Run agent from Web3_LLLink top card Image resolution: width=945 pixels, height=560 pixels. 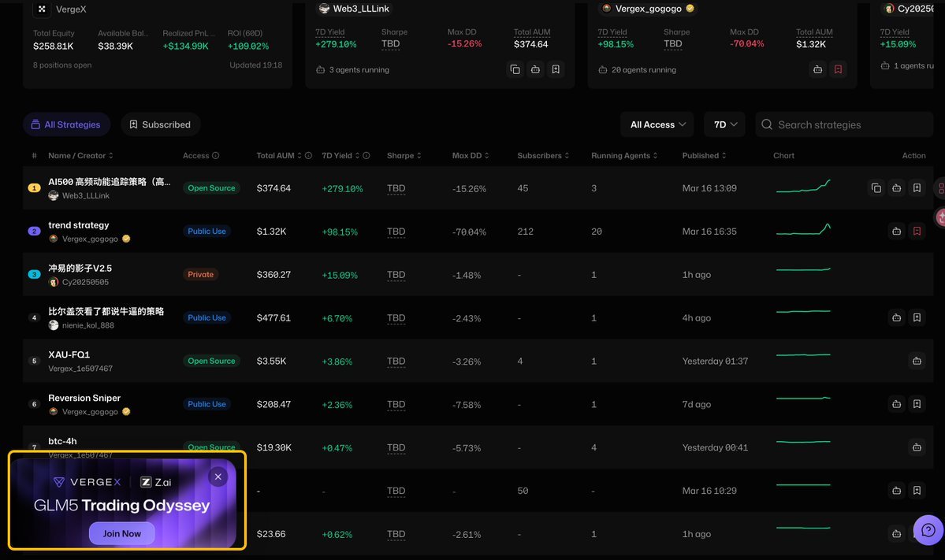point(535,70)
